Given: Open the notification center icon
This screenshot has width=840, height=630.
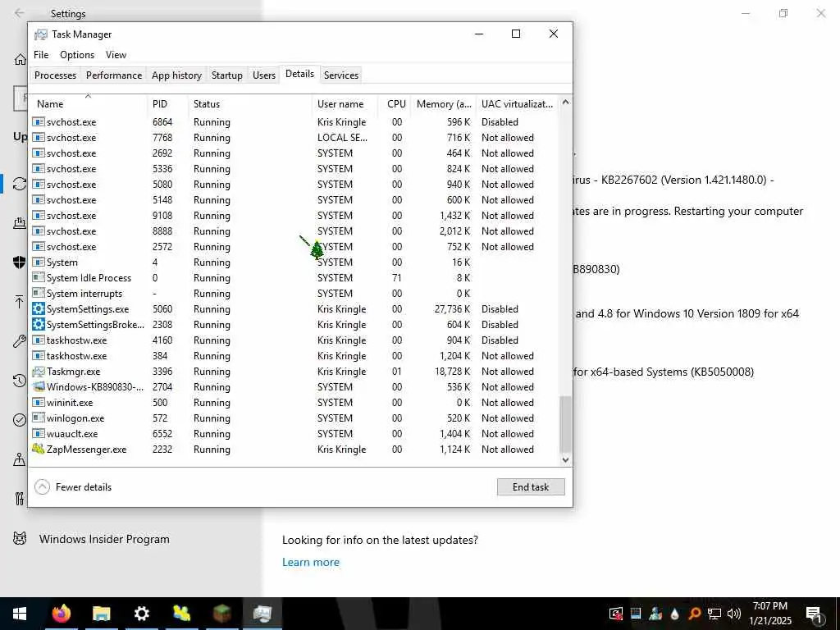Looking at the screenshot, I should pyautogui.click(x=814, y=614).
